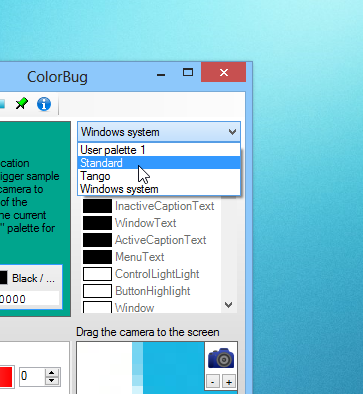The height and width of the screenshot is (394, 363).
Task: Choose User palette 1 from the list
Action: [159, 150]
